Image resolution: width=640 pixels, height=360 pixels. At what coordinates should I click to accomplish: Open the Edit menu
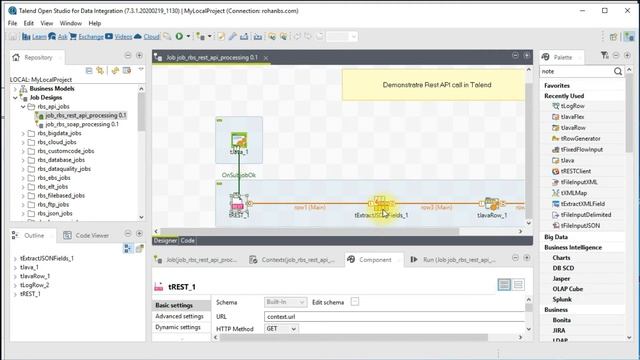pyautogui.click(x=29, y=23)
